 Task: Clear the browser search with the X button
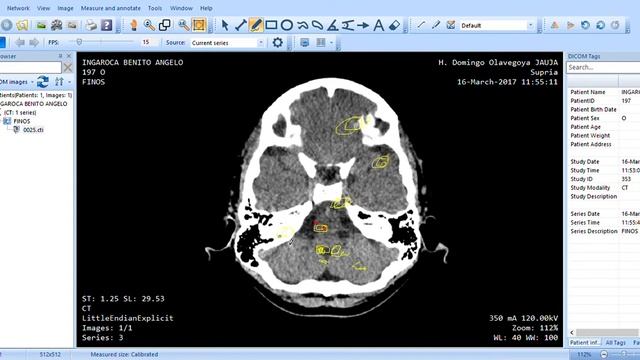68,68
